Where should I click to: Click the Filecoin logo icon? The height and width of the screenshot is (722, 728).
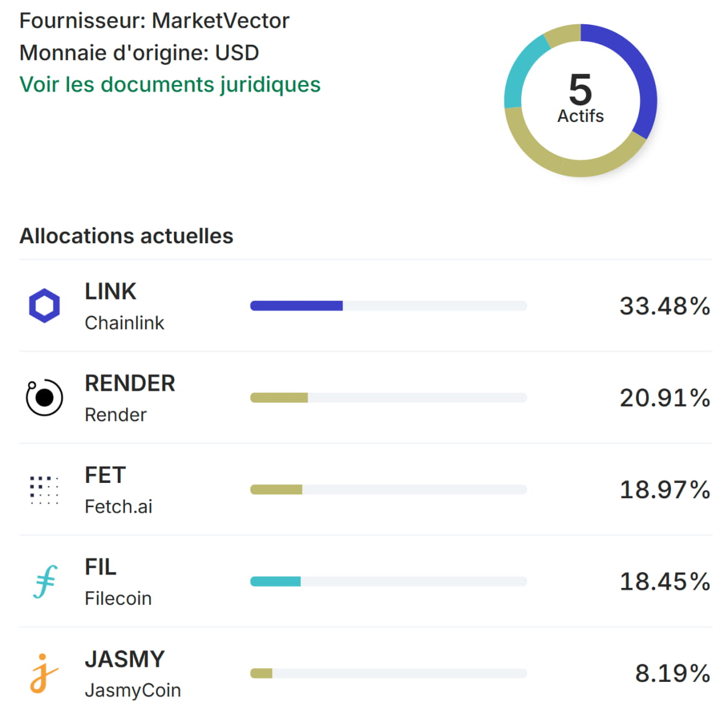(45, 581)
